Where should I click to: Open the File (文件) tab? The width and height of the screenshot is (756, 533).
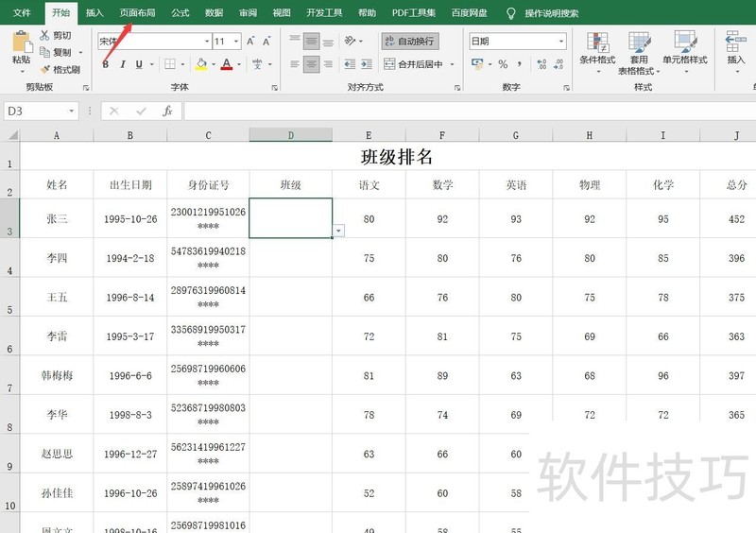tap(22, 13)
